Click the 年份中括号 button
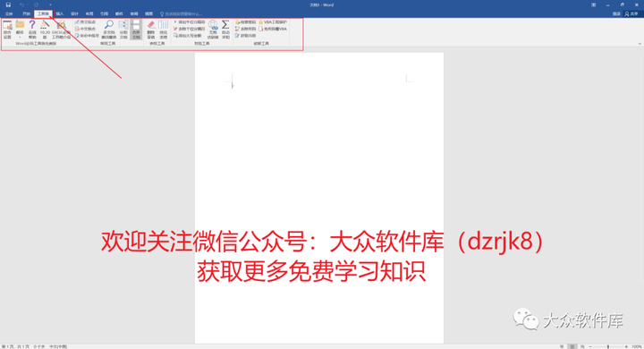Viewport: 644px width, 349px height. 87,36
